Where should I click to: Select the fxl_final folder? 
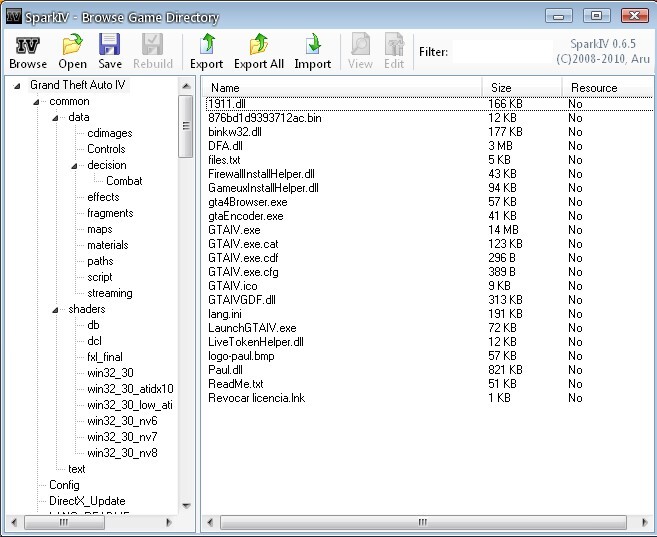click(105, 357)
